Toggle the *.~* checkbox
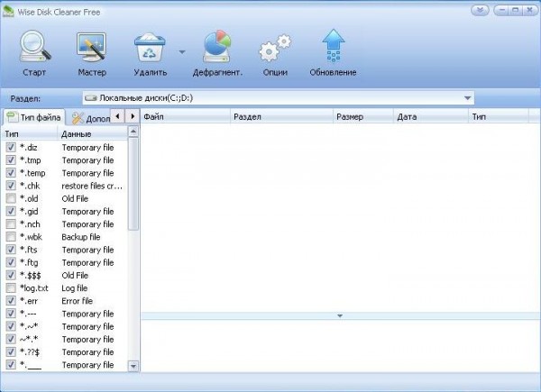The image size is (541, 392). click(x=11, y=326)
